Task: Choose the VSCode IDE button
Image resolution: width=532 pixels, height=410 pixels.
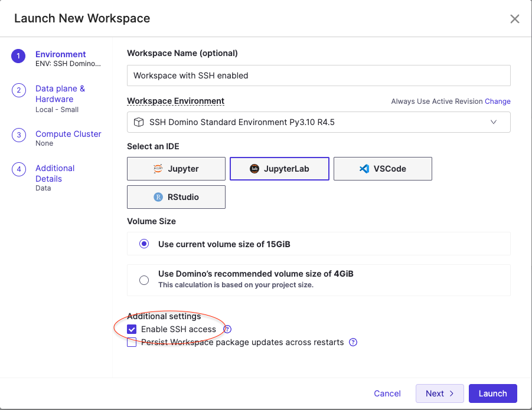Action: click(x=383, y=169)
